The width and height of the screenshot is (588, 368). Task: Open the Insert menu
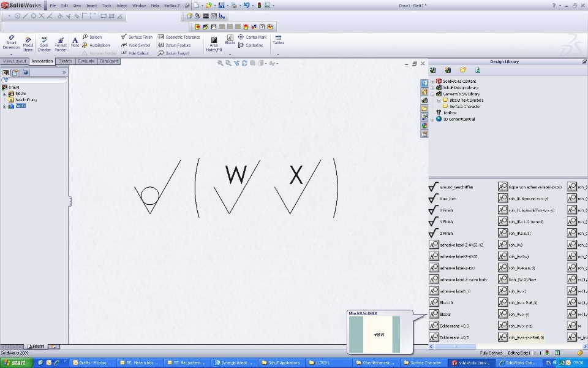point(91,6)
